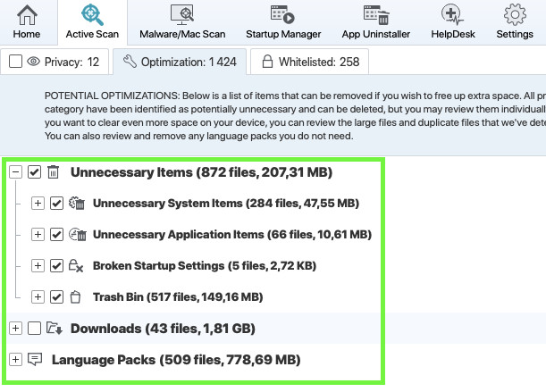Select the App Uninstaller toolbar label
Image resolution: width=546 pixels, height=392 pixels.
(x=376, y=34)
